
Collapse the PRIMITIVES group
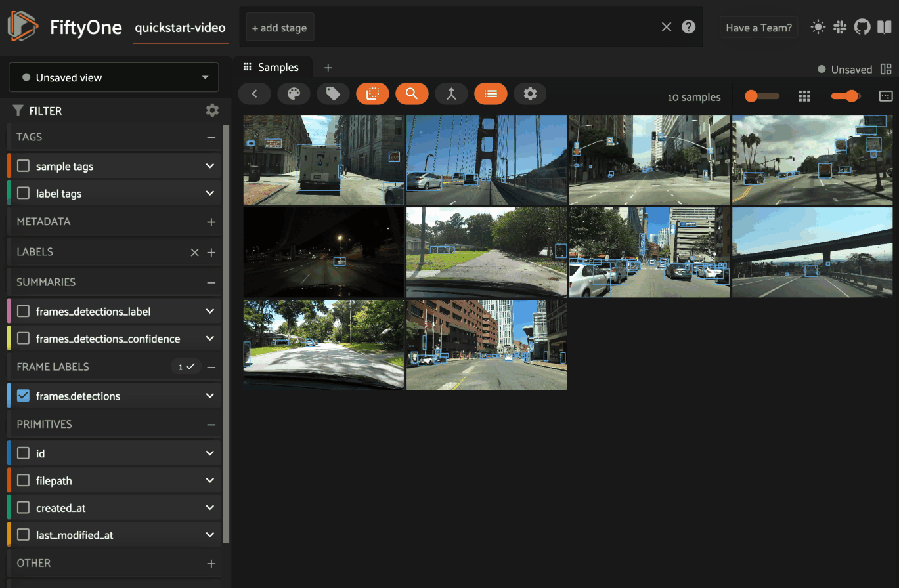[211, 425]
